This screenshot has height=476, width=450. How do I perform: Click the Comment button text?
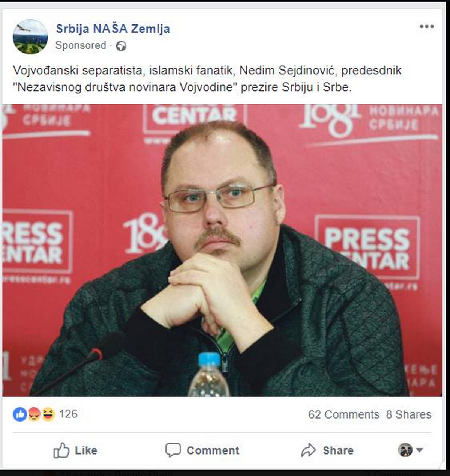tap(213, 450)
